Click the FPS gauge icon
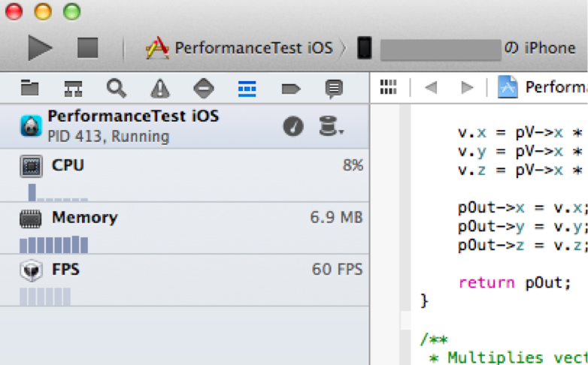Screen dimensions: 588x365 31,270
